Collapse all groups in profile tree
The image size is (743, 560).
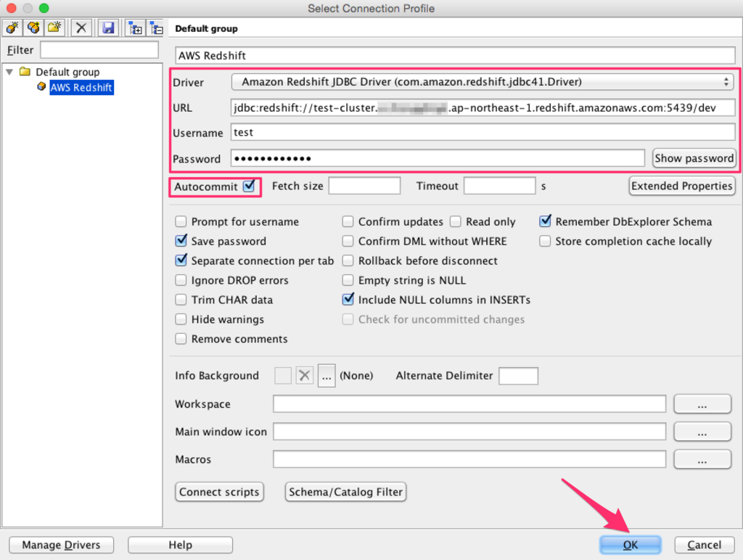pos(156,28)
